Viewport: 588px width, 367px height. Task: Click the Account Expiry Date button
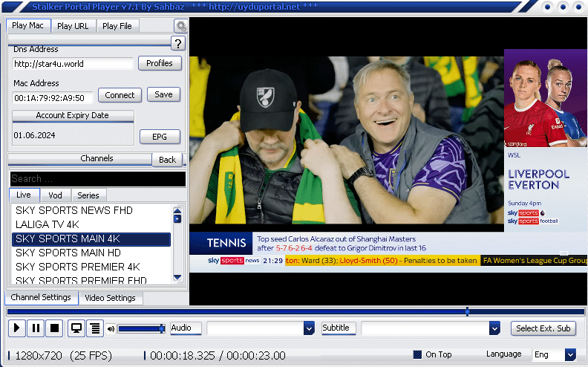click(x=73, y=116)
